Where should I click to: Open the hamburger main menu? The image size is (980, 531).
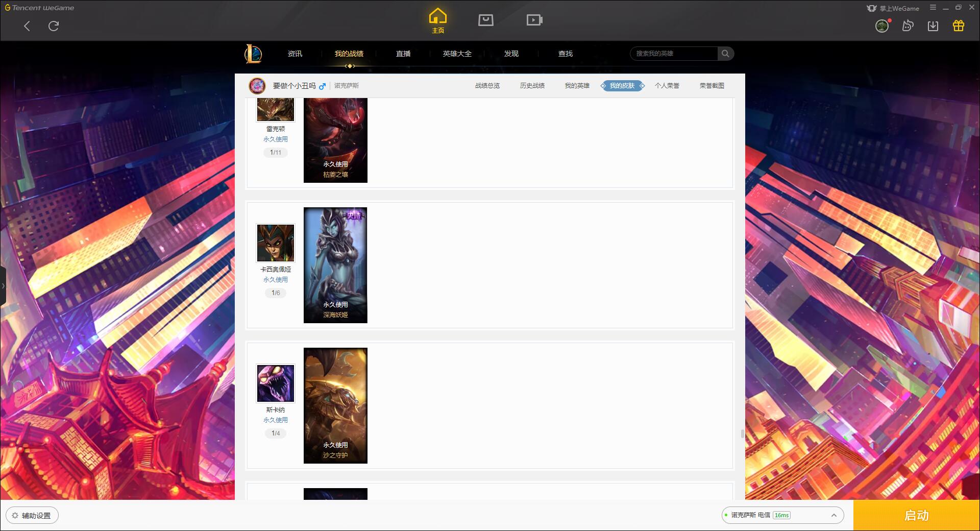click(x=933, y=8)
